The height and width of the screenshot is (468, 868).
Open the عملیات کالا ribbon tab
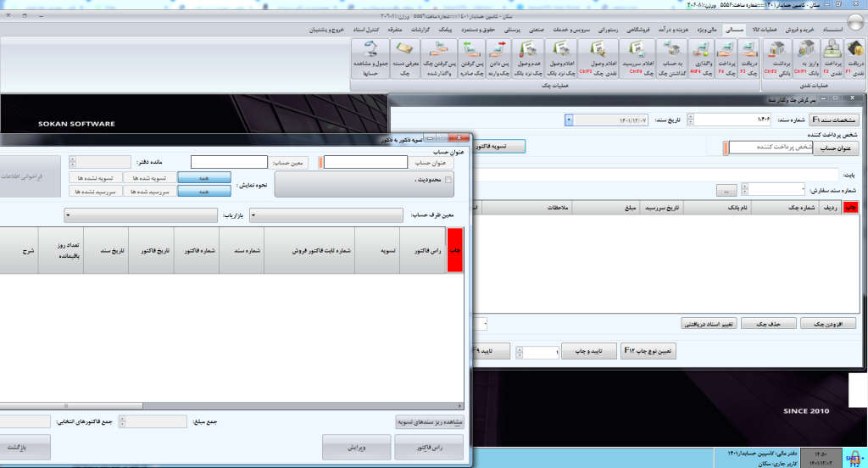(x=764, y=30)
